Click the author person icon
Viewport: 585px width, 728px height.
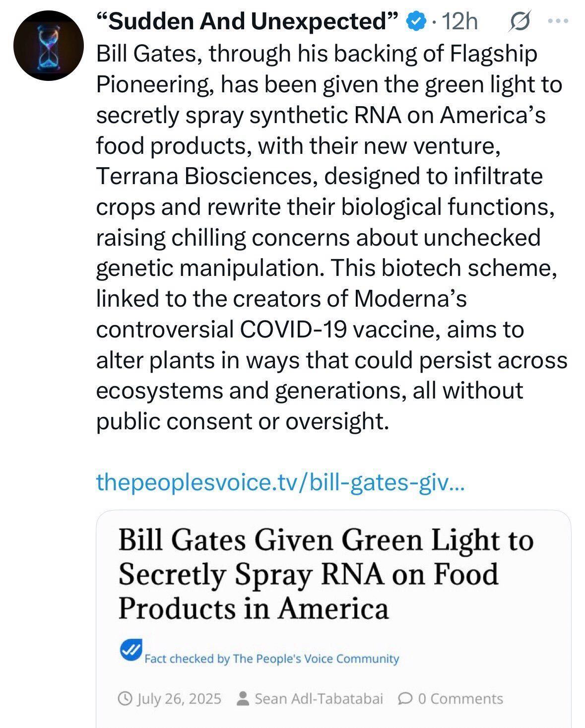click(x=243, y=699)
